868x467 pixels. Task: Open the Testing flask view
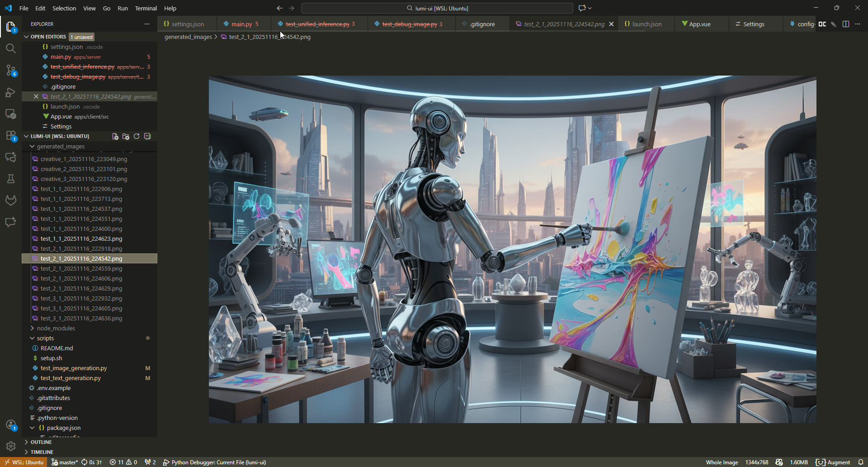[x=11, y=179]
